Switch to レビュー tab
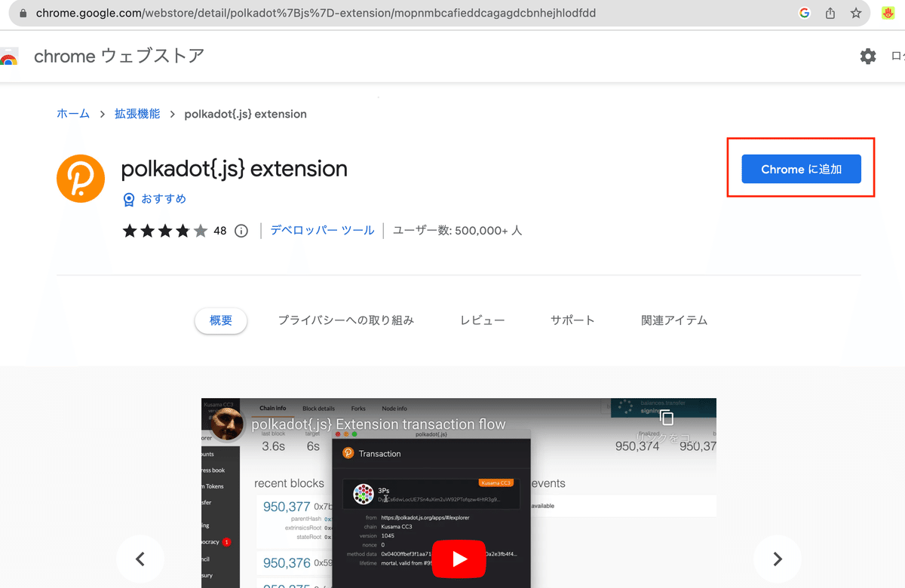 point(483,320)
